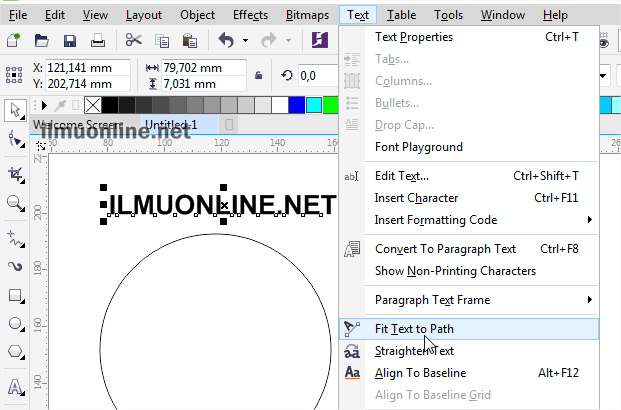Screen dimensions: 621x410
Task: Open the Paragraph Text Frame submenu
Action: click(x=469, y=300)
